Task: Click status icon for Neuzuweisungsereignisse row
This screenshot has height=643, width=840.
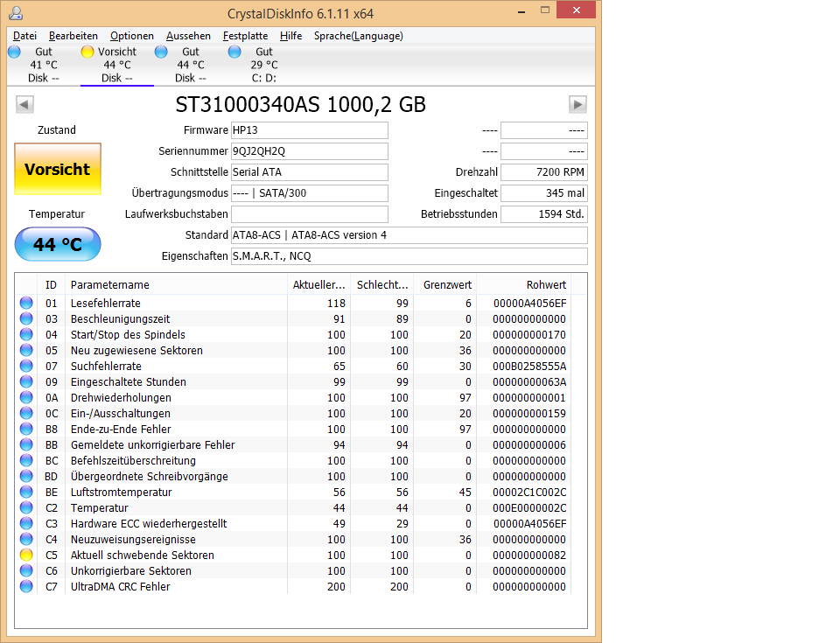Action: [x=26, y=539]
